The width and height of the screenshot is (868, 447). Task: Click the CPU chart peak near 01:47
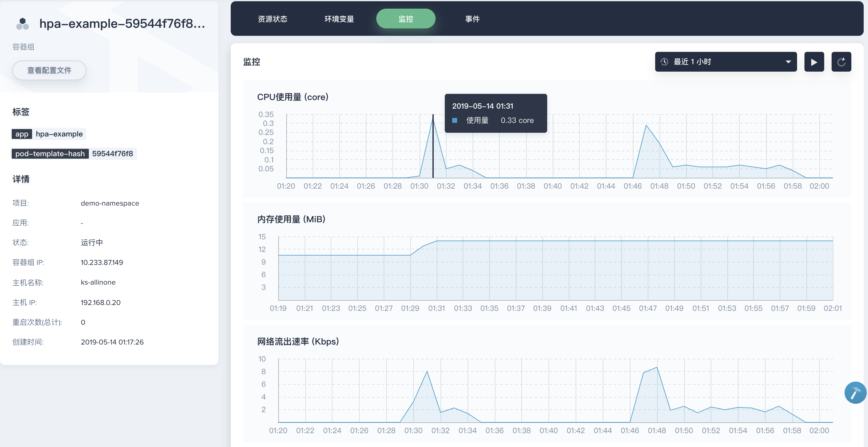coord(646,125)
